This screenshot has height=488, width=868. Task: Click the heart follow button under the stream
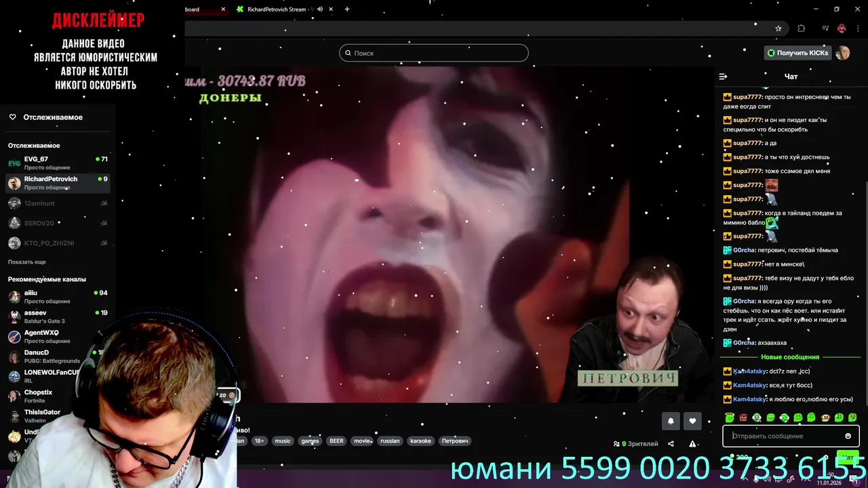pos(692,421)
